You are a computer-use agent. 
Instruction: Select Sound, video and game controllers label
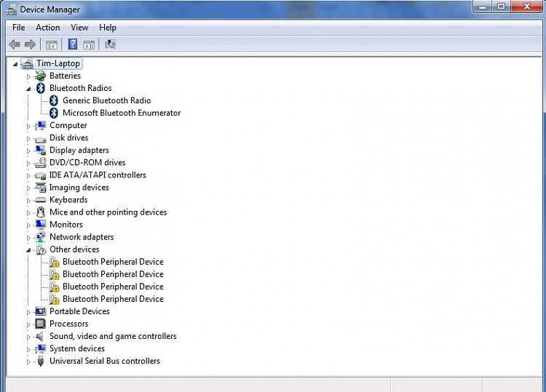113,336
